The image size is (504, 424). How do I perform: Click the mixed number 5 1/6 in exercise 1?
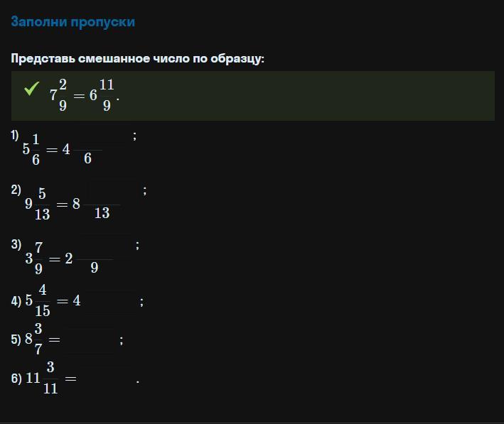tap(31, 149)
